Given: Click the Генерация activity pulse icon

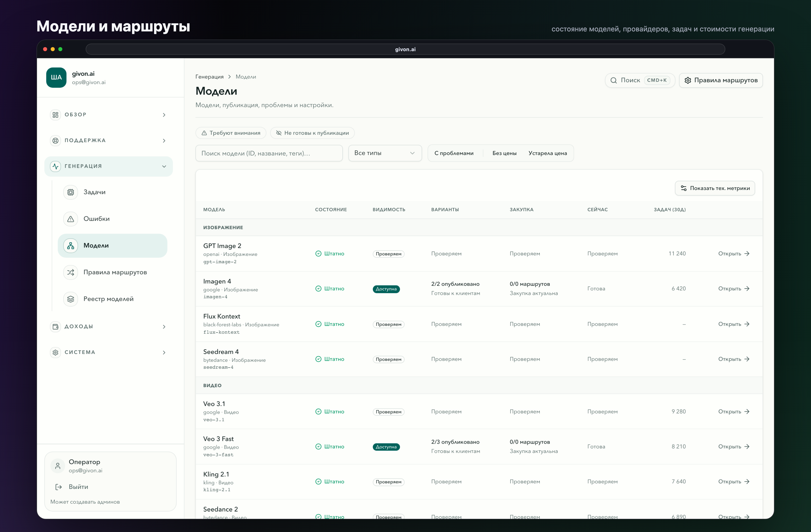Looking at the screenshot, I should tap(56, 166).
